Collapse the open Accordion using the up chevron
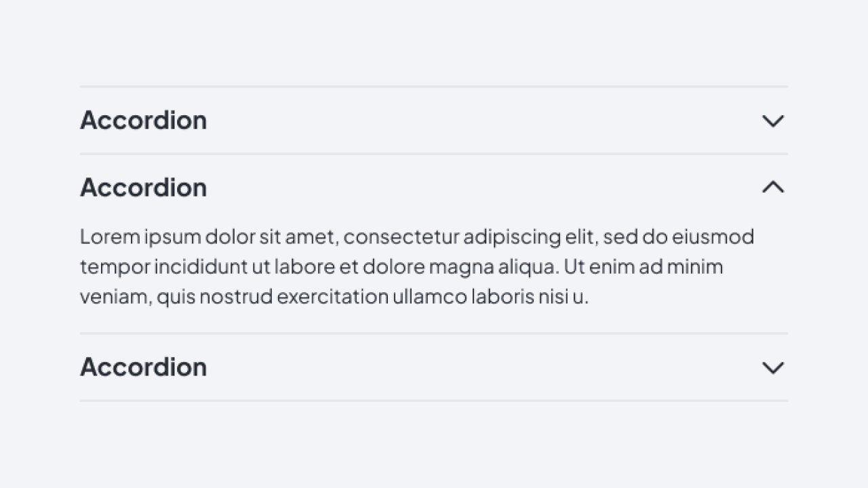 click(773, 188)
